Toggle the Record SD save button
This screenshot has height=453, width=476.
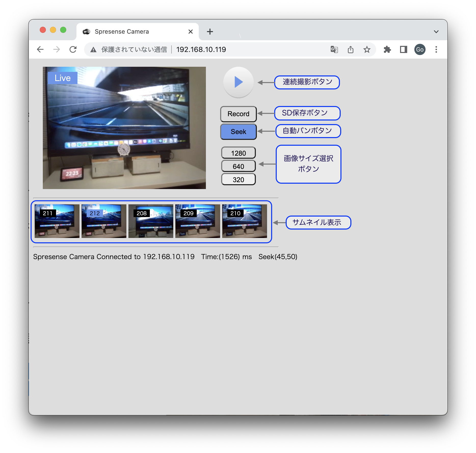coord(238,114)
